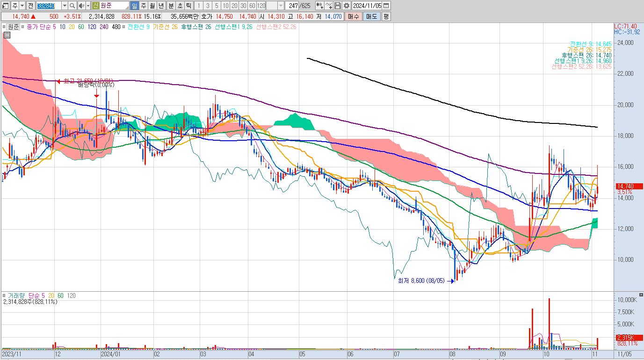The height and width of the screenshot is (360, 644).
Task: Open the chart settings gear icon
Action: click(346, 6)
